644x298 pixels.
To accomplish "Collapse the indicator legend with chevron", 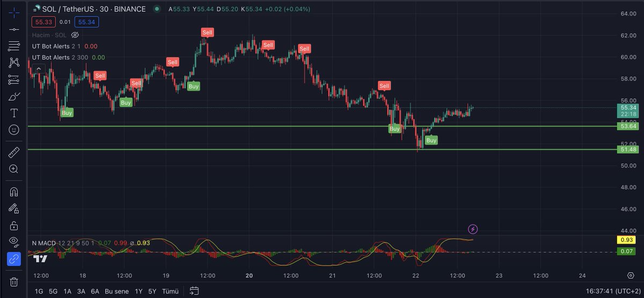I will [38, 68].
